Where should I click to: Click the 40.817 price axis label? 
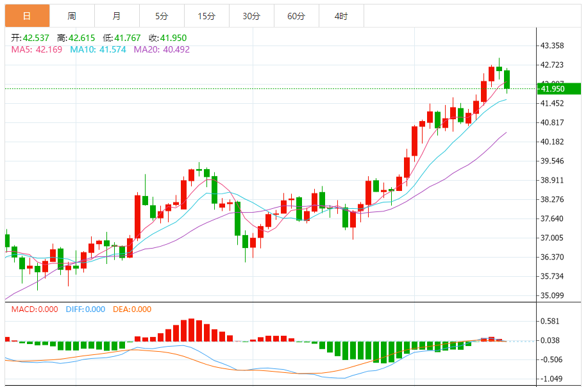552,122
